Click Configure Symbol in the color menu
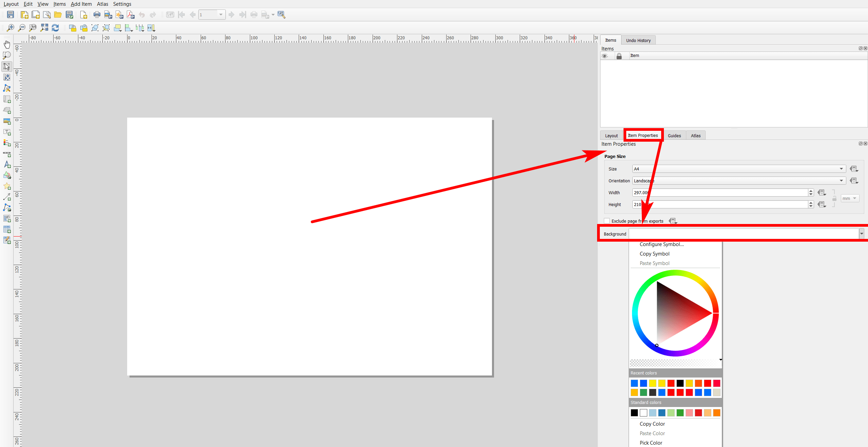The image size is (868, 447). coord(661,244)
